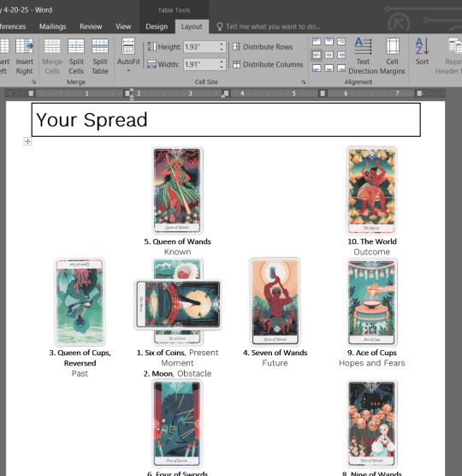Click the Row Height icon
The height and width of the screenshot is (476, 462).
click(151, 47)
